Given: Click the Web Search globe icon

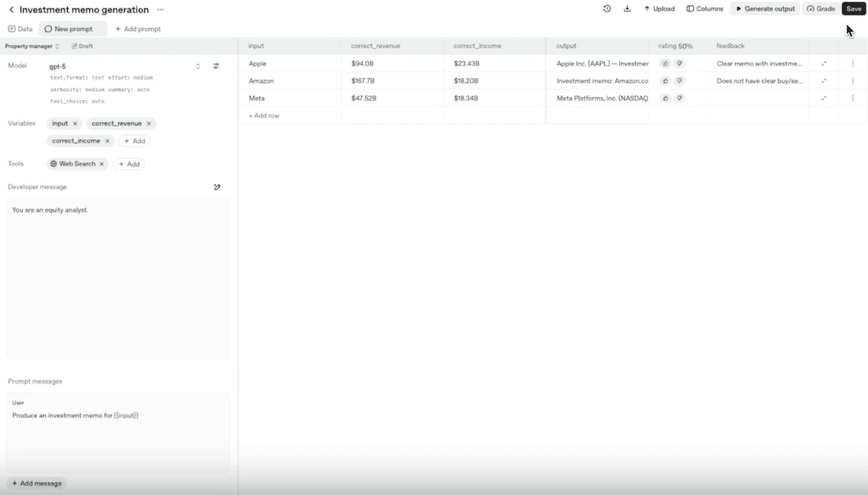Looking at the screenshot, I should coord(54,164).
